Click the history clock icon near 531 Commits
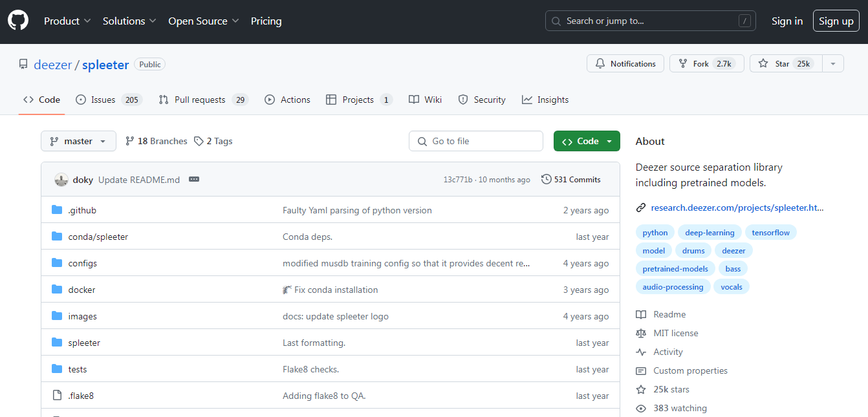Screen dimensions: 868x417 [x=547, y=179]
